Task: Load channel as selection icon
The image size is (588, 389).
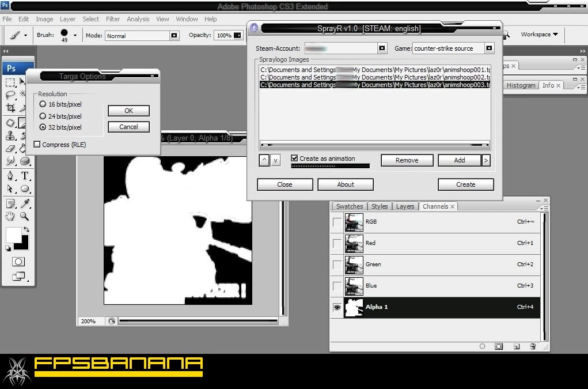Action: coord(482,346)
